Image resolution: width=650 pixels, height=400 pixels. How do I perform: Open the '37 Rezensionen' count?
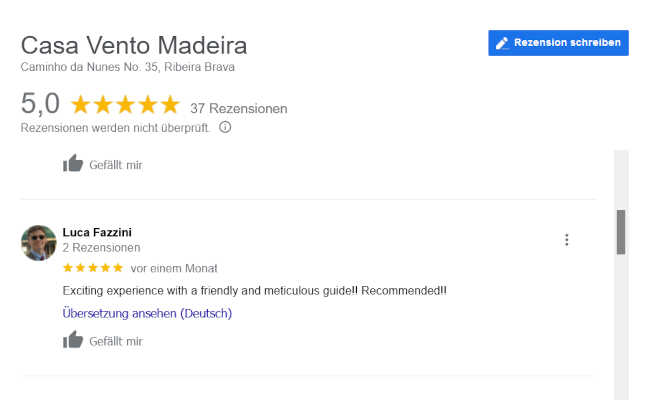tap(238, 109)
